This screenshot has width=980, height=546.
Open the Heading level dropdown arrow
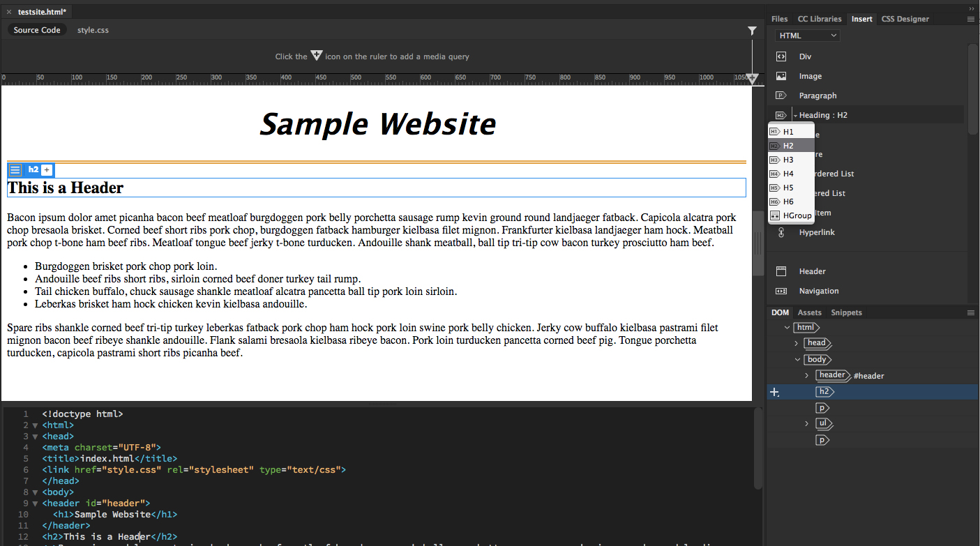(794, 115)
